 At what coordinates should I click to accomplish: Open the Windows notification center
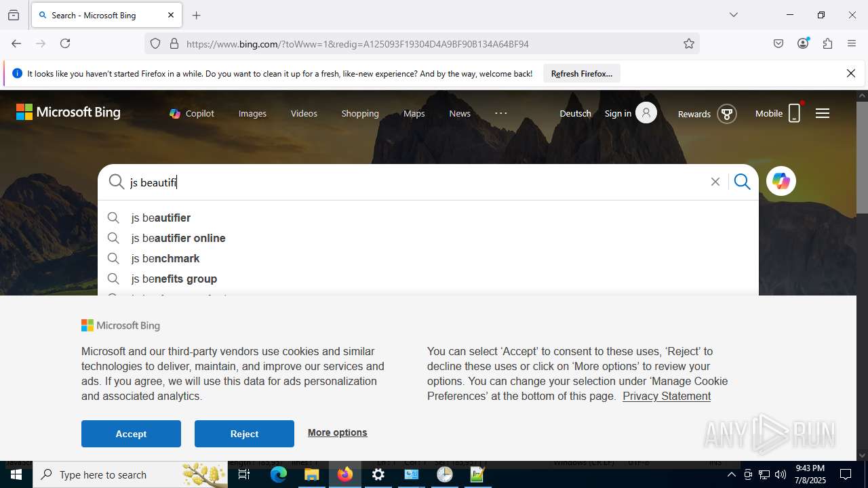click(846, 474)
